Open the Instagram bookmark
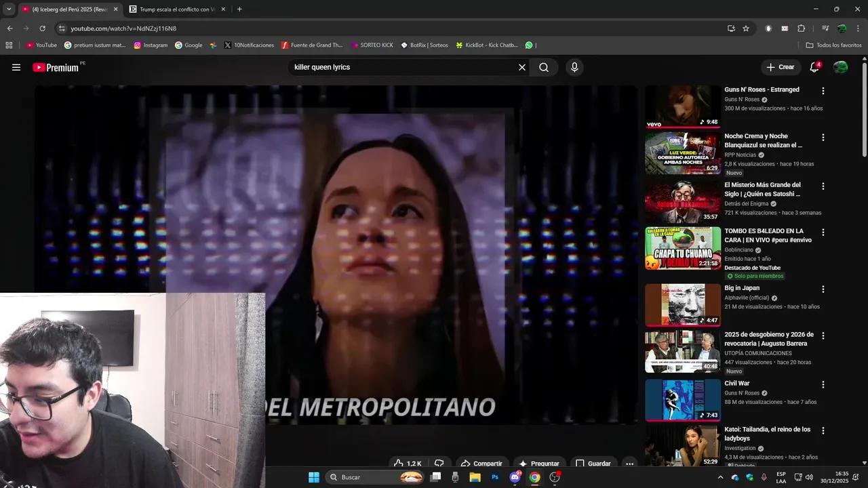The width and height of the screenshot is (868, 488). tap(151, 45)
